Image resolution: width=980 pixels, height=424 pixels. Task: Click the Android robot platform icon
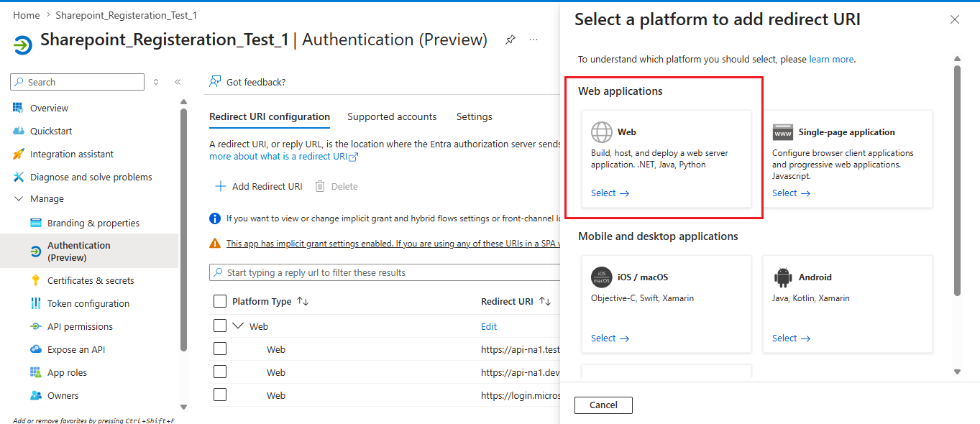(x=783, y=277)
